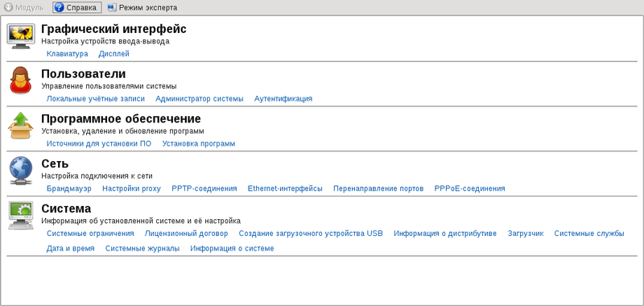This screenshot has height=306, width=644.
Task: Click the Пользователи heading
Action: (x=84, y=74)
